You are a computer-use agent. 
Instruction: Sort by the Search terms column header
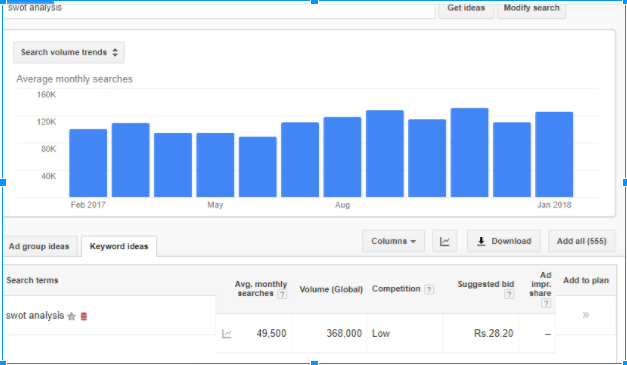pyautogui.click(x=32, y=280)
